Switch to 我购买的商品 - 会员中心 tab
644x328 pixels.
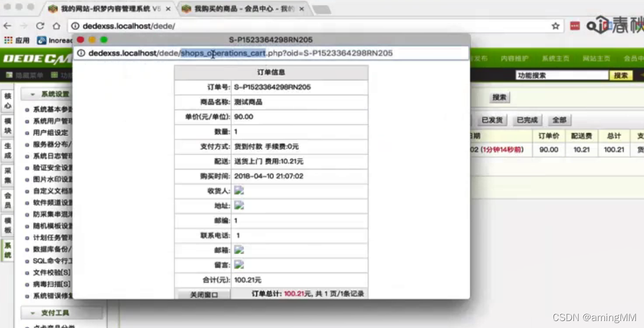coord(243,9)
